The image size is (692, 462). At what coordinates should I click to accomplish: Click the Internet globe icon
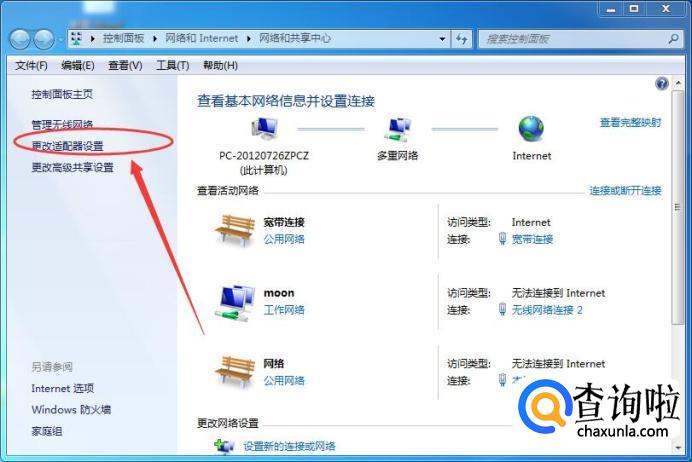[531, 128]
